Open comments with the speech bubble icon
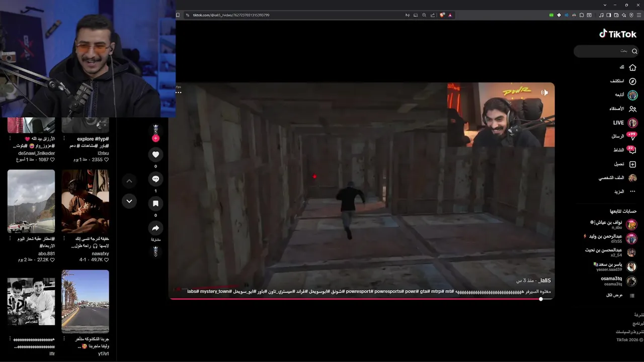Viewport: 644px width, 362px height. (x=155, y=179)
